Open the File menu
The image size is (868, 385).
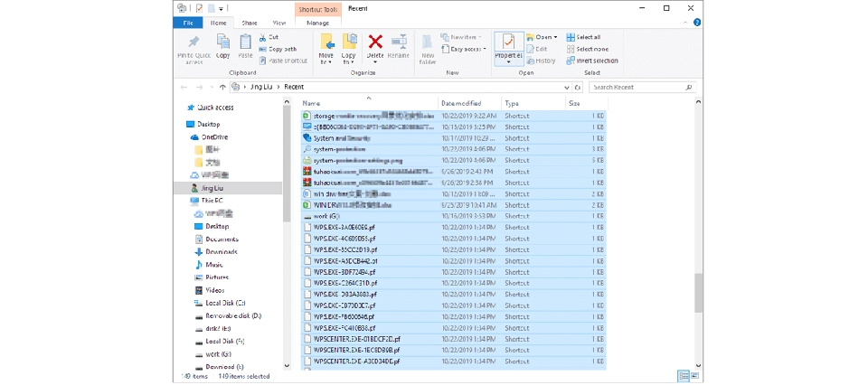coord(188,23)
